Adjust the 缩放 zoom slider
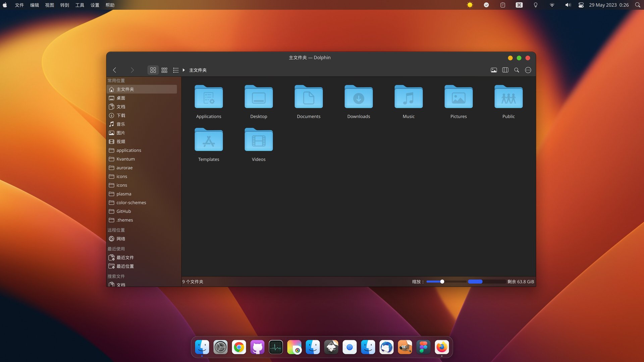 [x=442, y=282]
